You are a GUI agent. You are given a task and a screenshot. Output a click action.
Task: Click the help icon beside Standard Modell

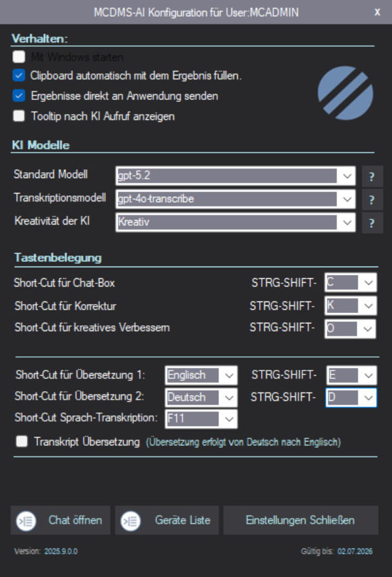point(371,176)
